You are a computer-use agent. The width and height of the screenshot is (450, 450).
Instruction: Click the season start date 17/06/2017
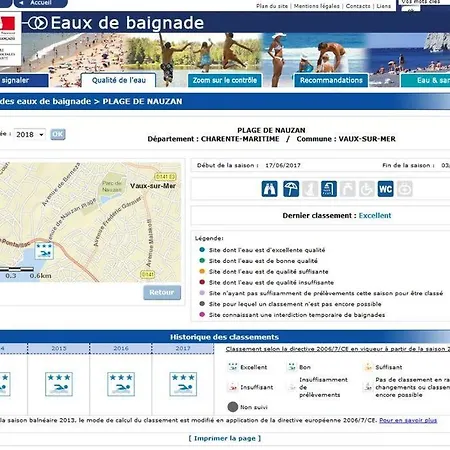[283, 165]
